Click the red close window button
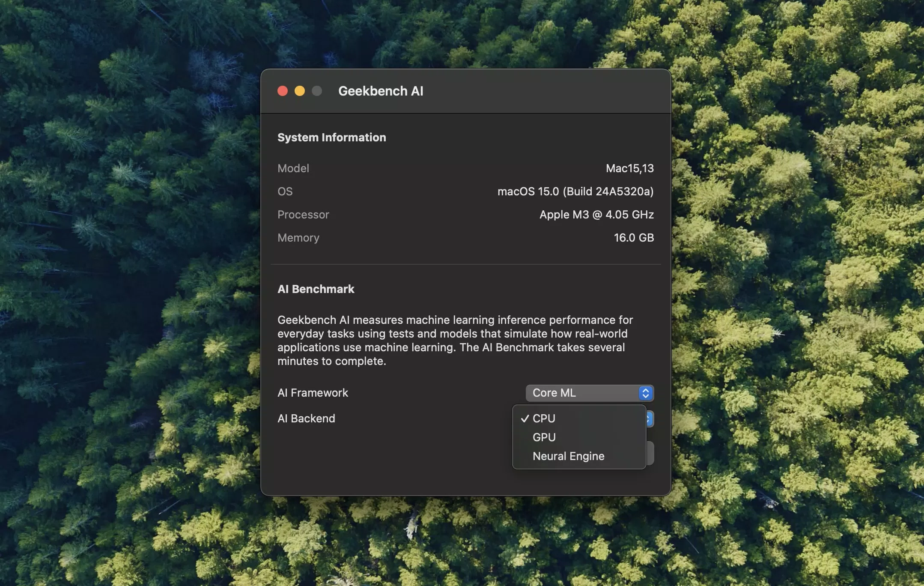924x586 pixels. [283, 91]
